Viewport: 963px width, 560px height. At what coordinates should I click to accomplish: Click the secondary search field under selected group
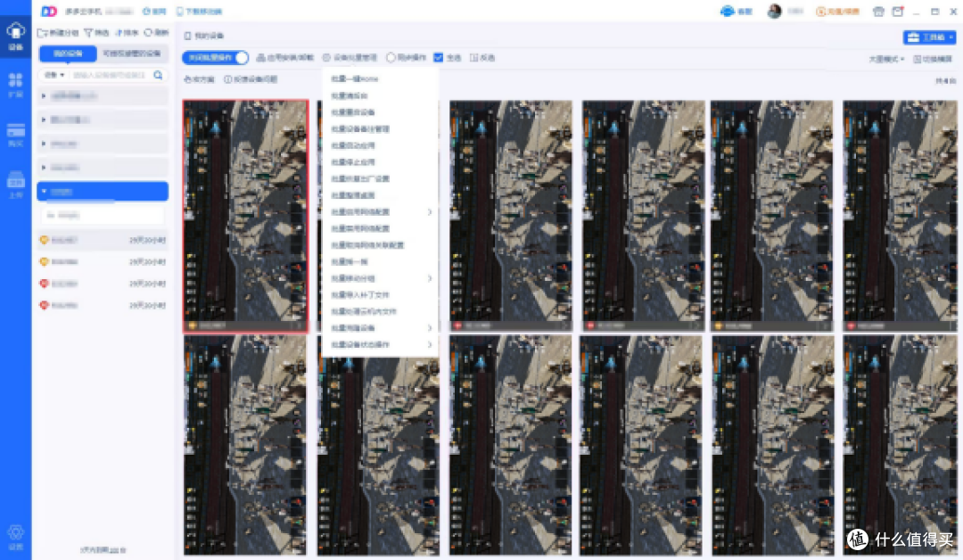pyautogui.click(x=103, y=215)
